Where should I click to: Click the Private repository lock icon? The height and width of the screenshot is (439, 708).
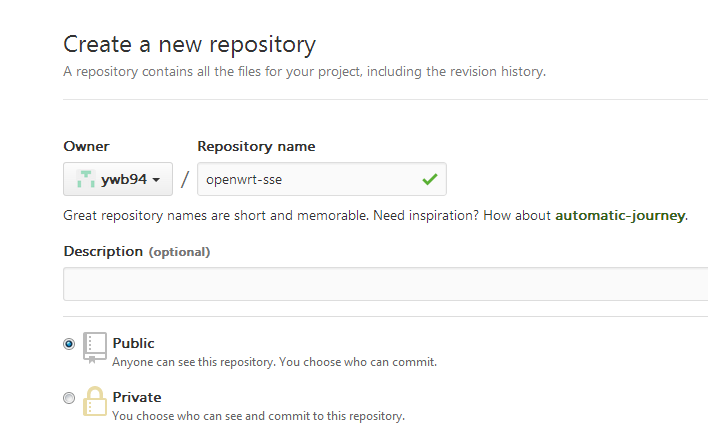click(x=95, y=401)
